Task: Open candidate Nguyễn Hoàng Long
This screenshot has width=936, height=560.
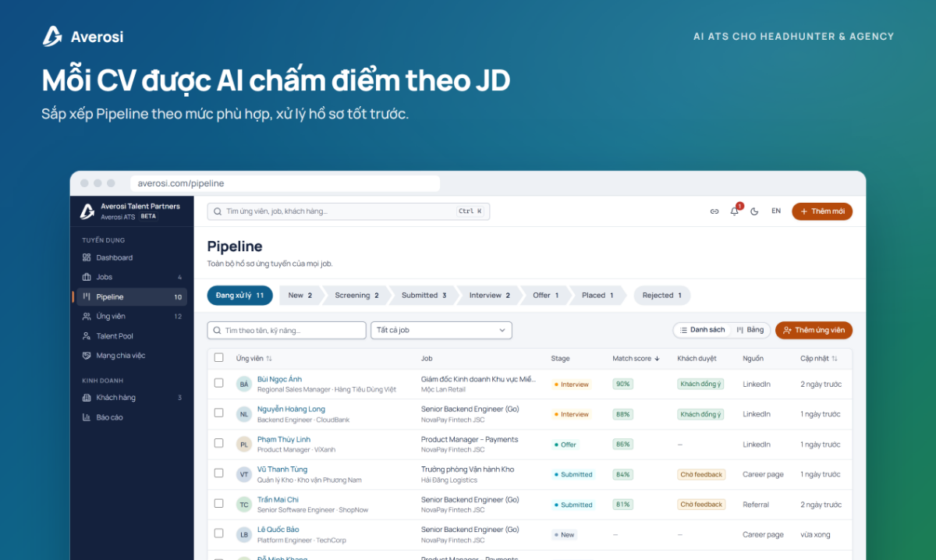Action: [291, 409]
